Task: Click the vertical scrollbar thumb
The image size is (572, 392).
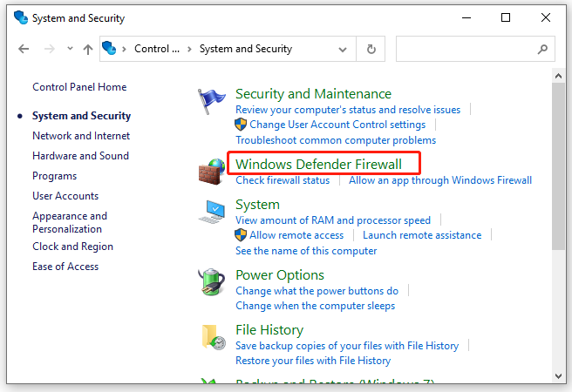Action: pos(558,166)
